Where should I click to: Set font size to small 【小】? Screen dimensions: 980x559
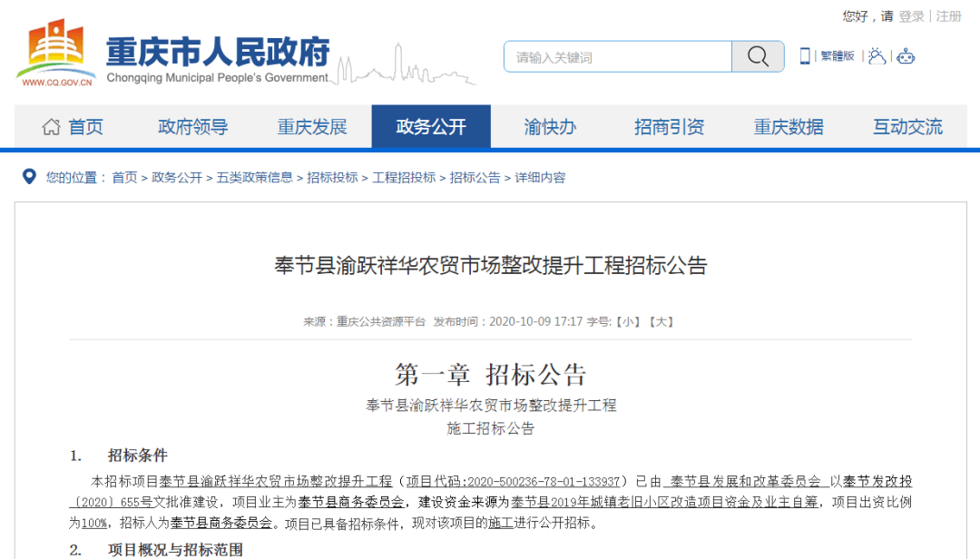(x=626, y=321)
